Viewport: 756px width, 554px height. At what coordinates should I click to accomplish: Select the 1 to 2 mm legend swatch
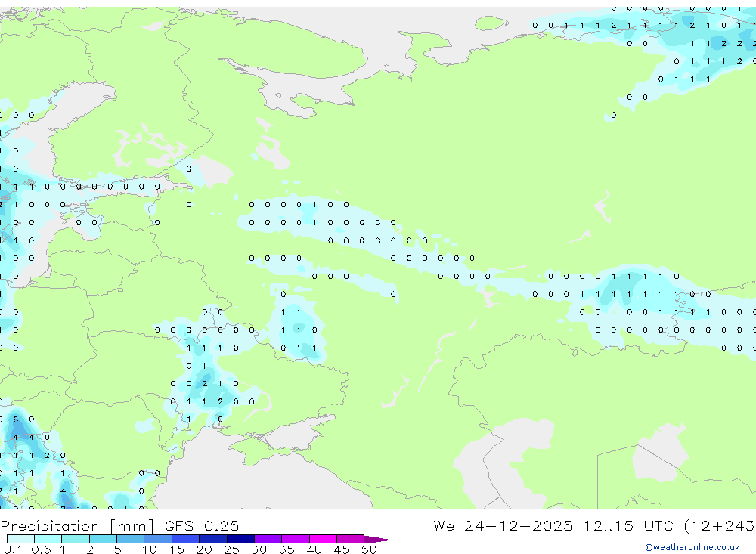(76, 539)
